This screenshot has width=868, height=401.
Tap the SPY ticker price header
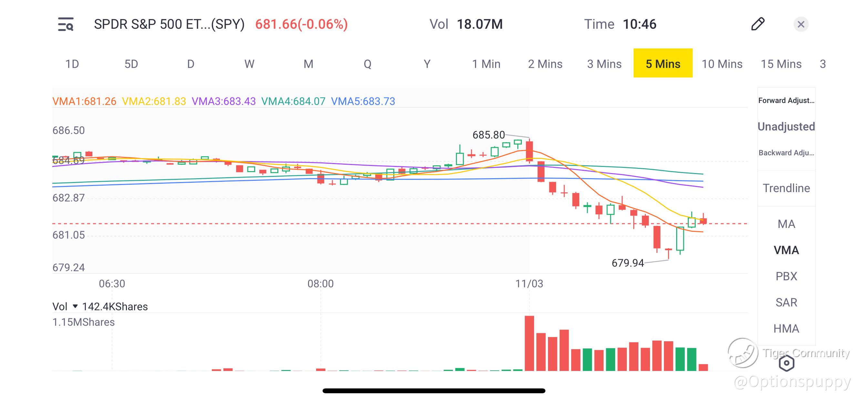(301, 24)
